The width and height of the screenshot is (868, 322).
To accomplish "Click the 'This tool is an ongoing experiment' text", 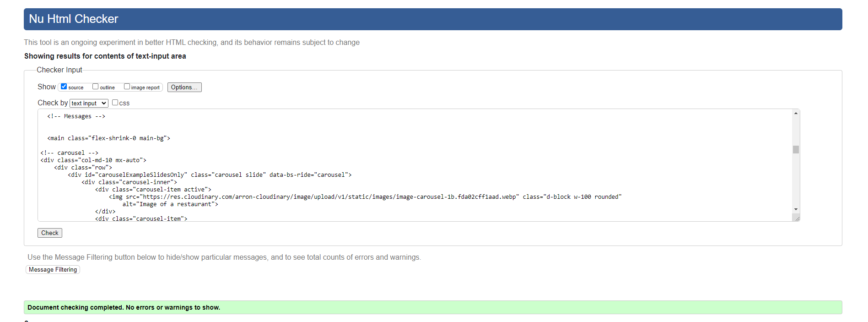I will pos(192,42).
